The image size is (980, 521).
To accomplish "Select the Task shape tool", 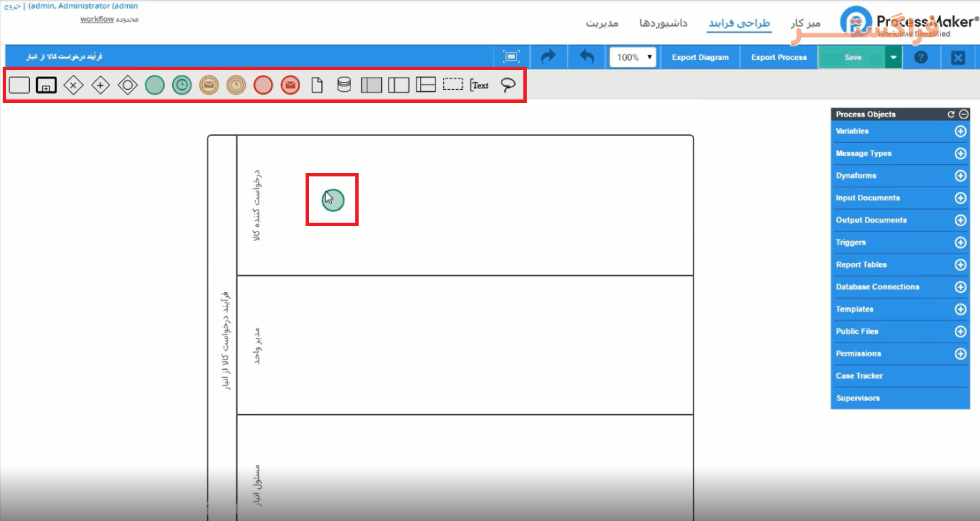I will [x=18, y=84].
